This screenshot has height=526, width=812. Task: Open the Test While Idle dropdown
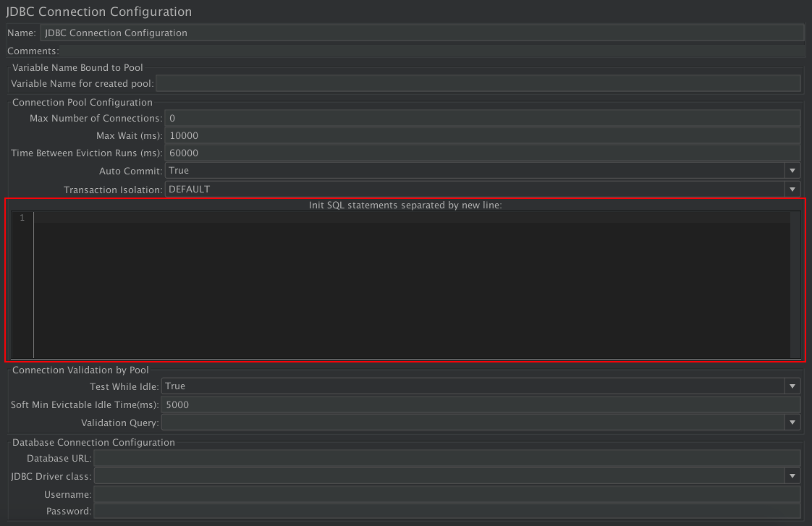point(792,386)
